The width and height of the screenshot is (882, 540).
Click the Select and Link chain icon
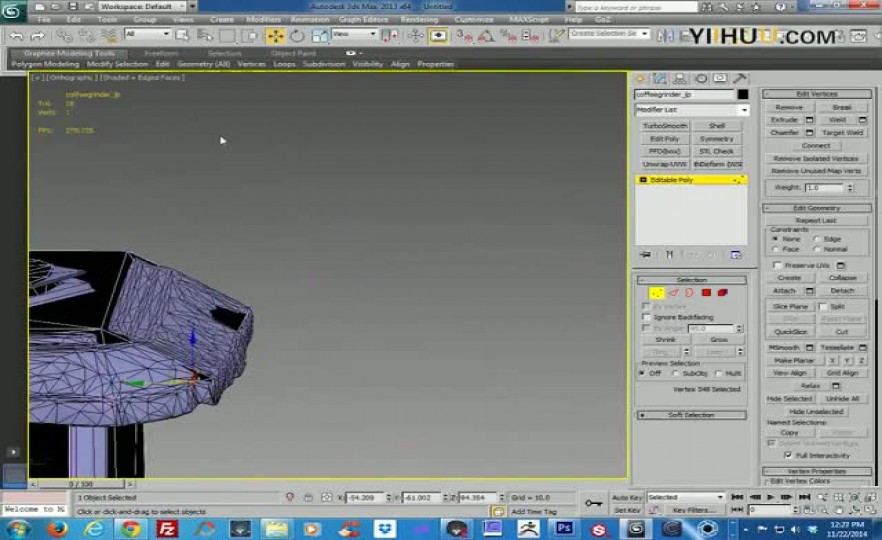click(x=64, y=36)
